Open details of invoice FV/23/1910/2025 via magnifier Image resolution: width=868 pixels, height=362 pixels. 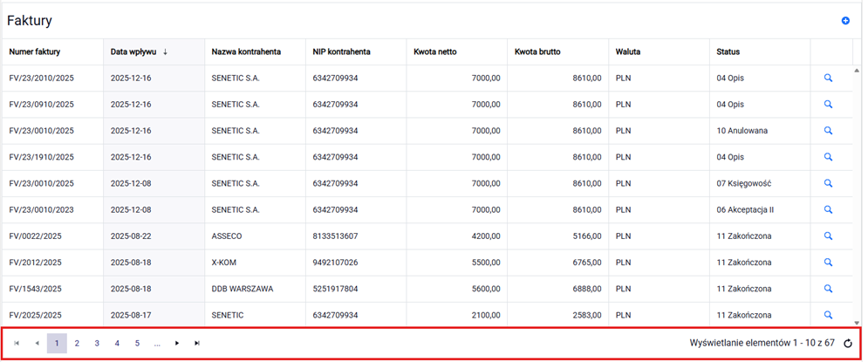pos(828,157)
